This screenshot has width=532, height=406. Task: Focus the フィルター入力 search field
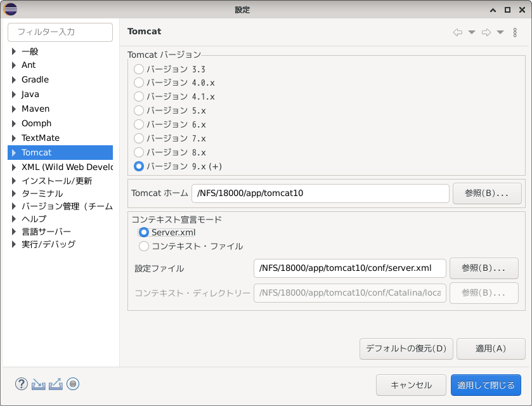coord(60,32)
